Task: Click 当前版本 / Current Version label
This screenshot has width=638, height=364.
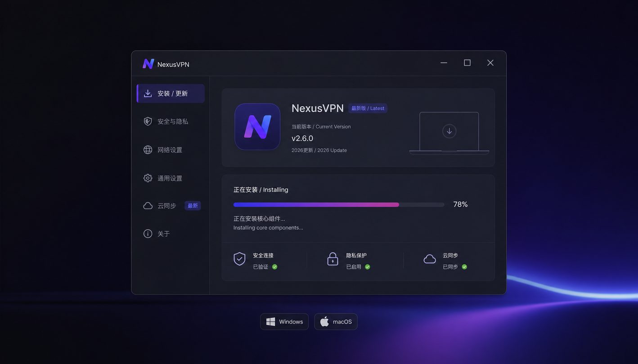Action: [321, 127]
